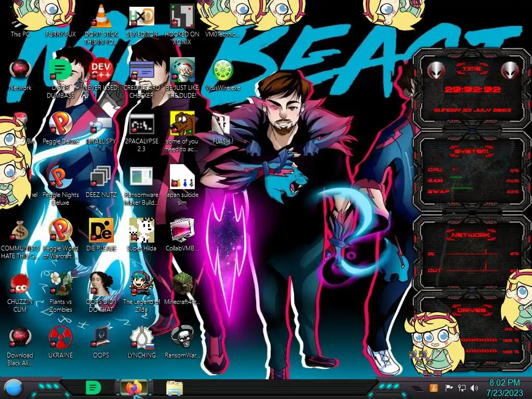Open the green chat app pinned on taskbar
Viewport: 532px width, 399px height.
93,388
